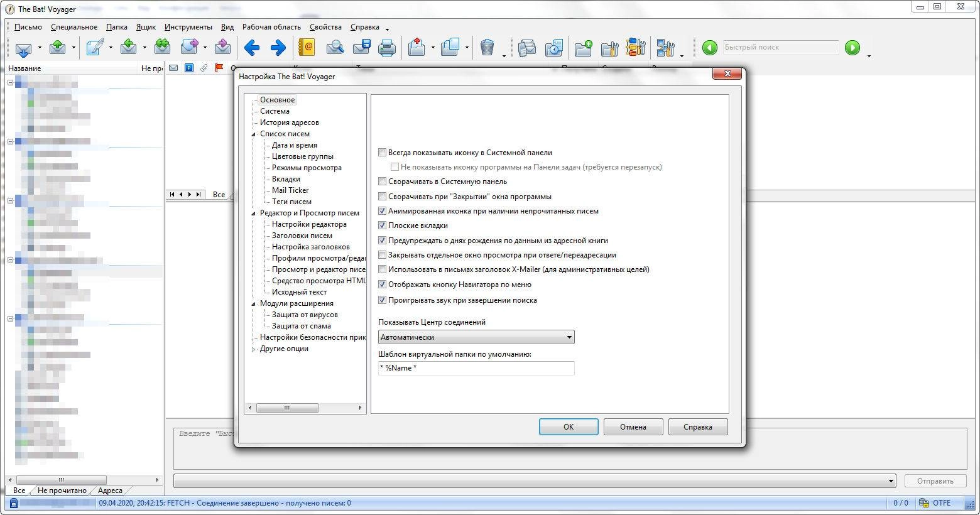Disable birthday warnings from address book checkbox
Viewport: 980px width, 515px height.
[382, 241]
